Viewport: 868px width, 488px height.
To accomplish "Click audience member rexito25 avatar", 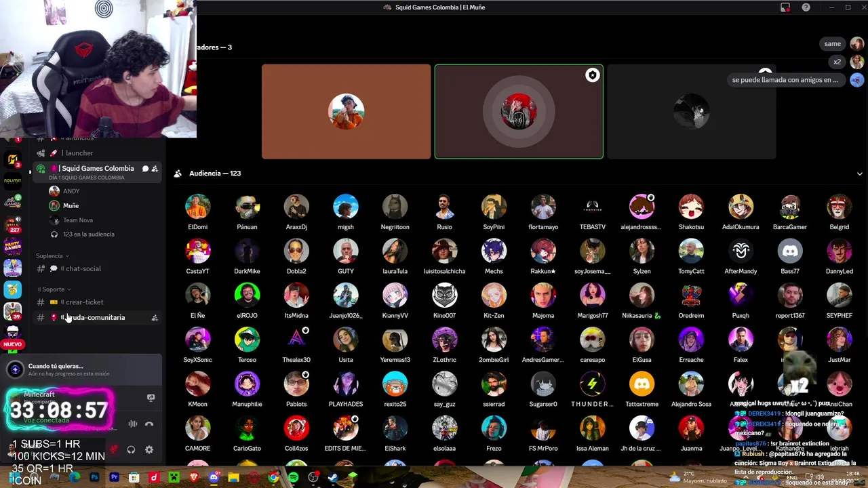I will click(395, 384).
